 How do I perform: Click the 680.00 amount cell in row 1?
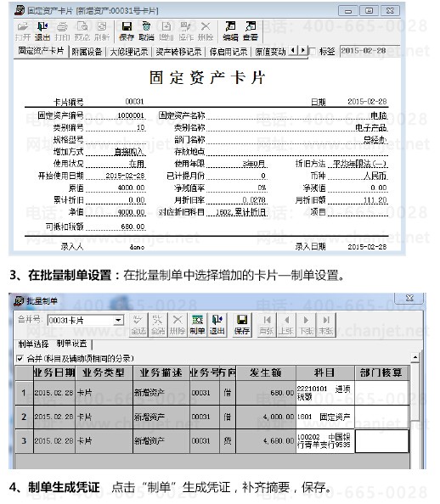coord(266,393)
